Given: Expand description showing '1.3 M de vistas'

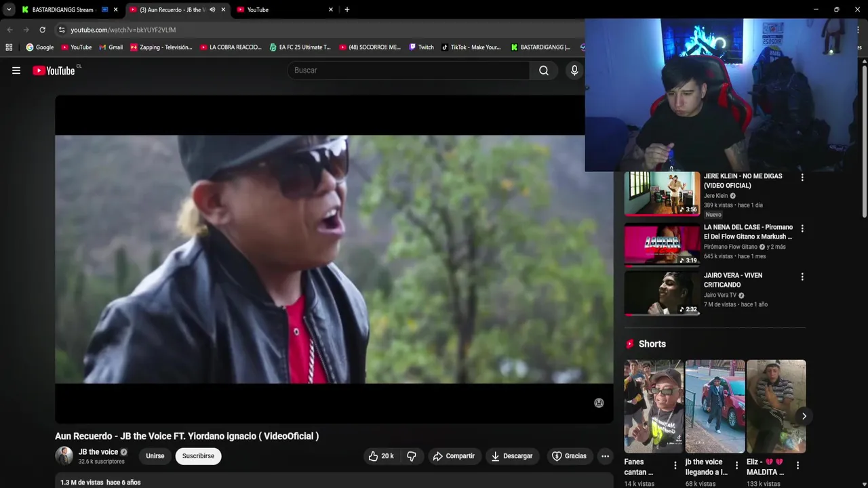Looking at the screenshot, I should point(334,481).
